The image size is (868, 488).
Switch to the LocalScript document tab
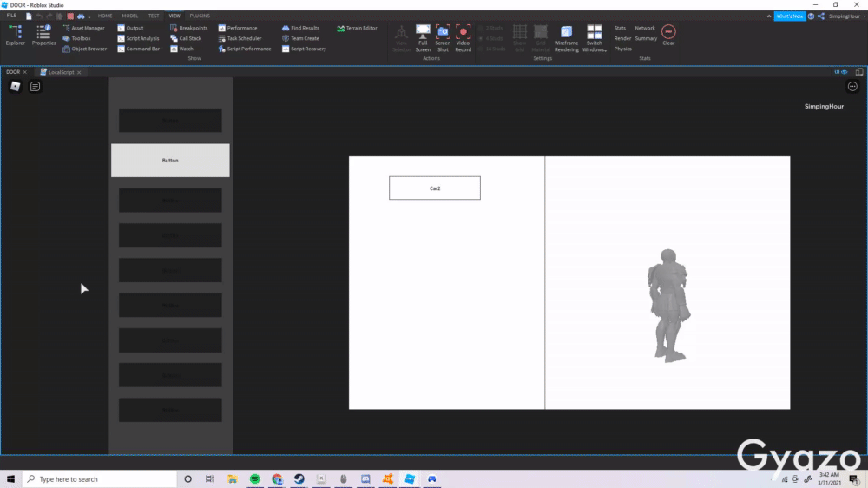pos(61,72)
